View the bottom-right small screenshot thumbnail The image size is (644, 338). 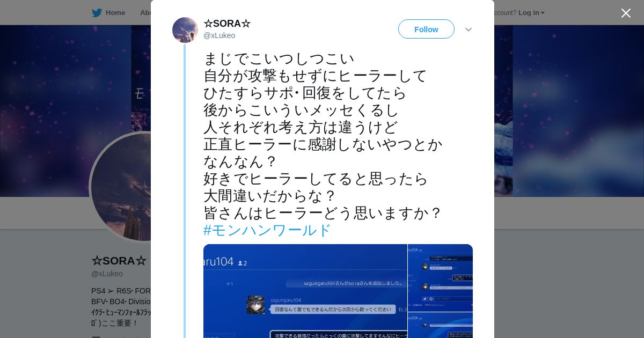click(x=441, y=325)
